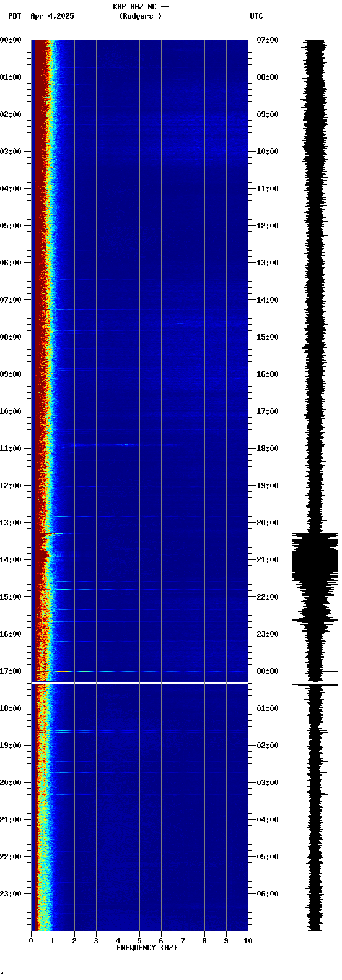The image size is (342, 980).
Task: Click the PDT timezone label
Action: (x=14, y=16)
